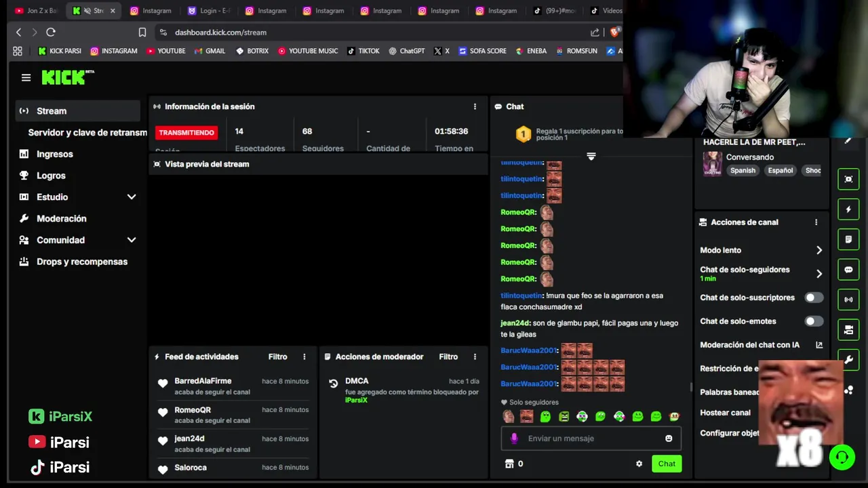Open Modo lento options arrow
Screen dimensions: 868x488
pyautogui.click(x=819, y=250)
